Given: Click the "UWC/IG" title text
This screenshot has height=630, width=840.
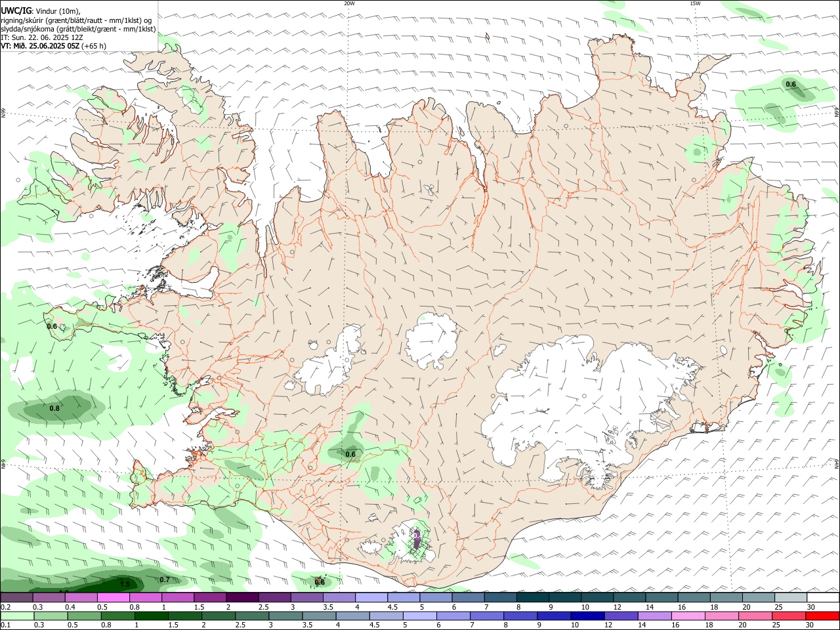Looking at the screenshot, I should [16, 10].
